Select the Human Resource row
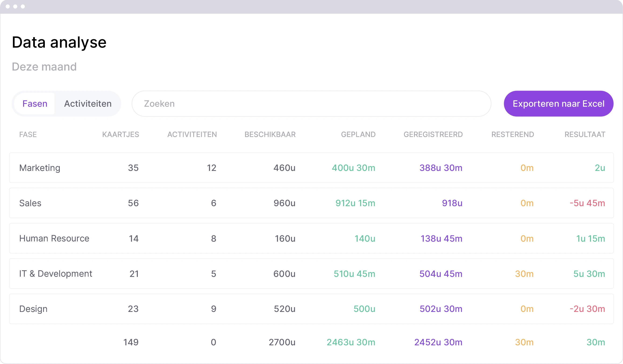Viewport: 623px width, 364px height. [x=312, y=238]
